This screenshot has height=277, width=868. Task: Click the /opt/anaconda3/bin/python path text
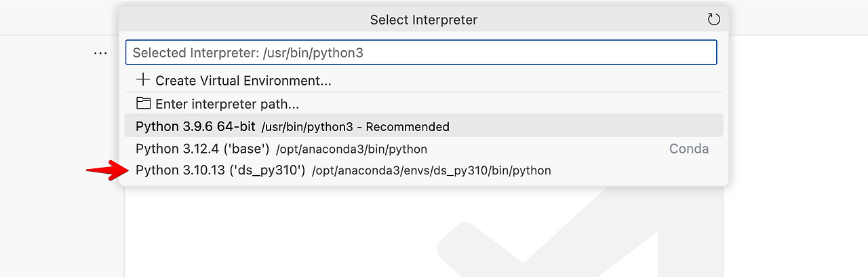pyautogui.click(x=351, y=149)
